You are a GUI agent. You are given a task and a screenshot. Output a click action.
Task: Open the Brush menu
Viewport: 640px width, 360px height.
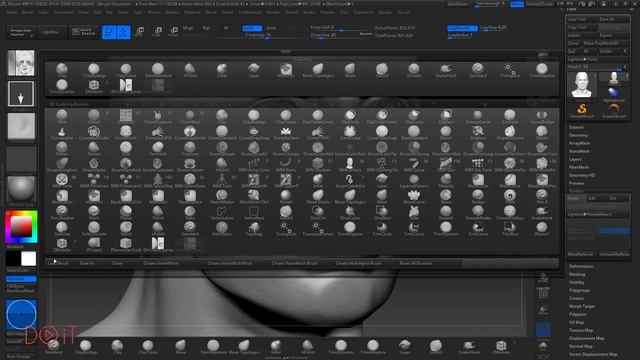click(28, 13)
